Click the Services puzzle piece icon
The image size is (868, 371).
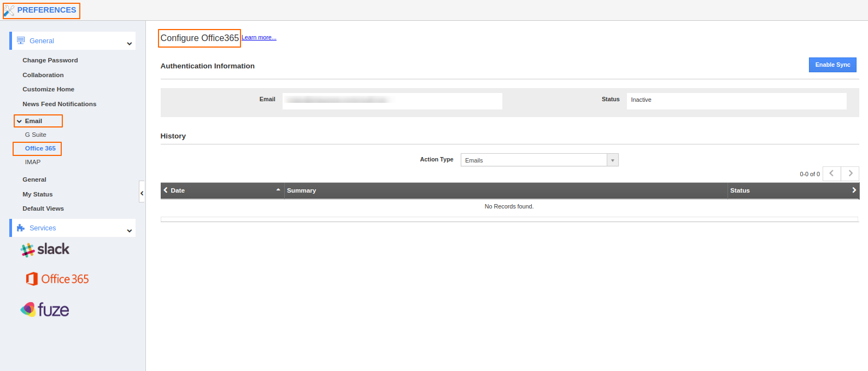21,228
